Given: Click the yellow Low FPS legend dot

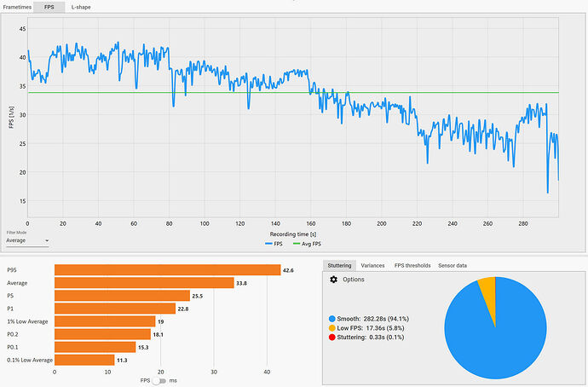Looking at the screenshot, I should (x=331, y=327).
